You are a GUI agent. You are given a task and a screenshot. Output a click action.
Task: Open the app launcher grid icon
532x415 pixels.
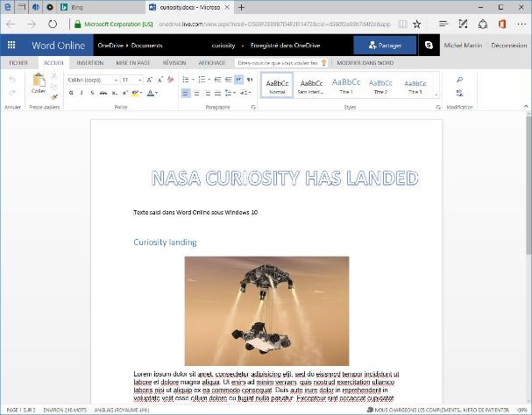[x=11, y=46]
